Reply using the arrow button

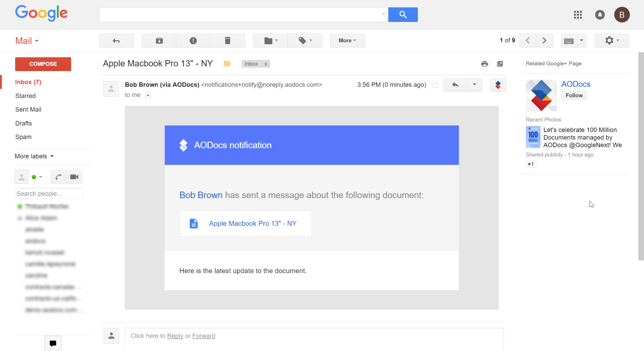[455, 85]
